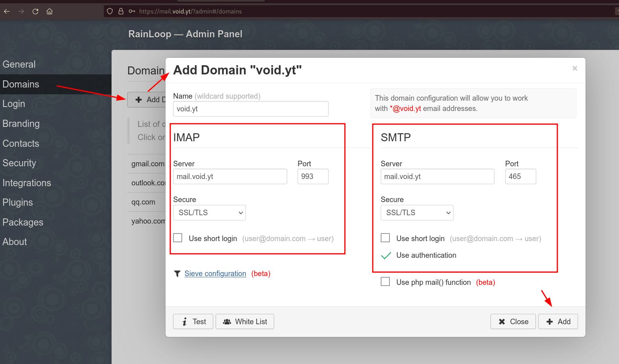Viewport: 619px width, 364px height.
Task: Enable IMAP Use short login checkbox
Action: [x=178, y=238]
